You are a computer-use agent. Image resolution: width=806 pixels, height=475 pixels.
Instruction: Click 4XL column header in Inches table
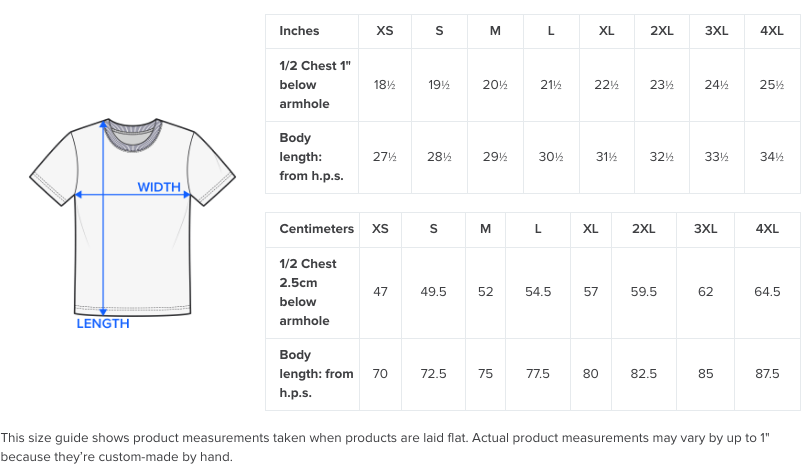click(772, 31)
